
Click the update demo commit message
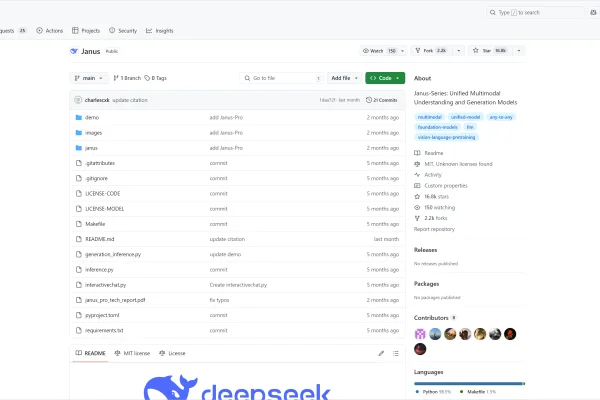(225, 255)
